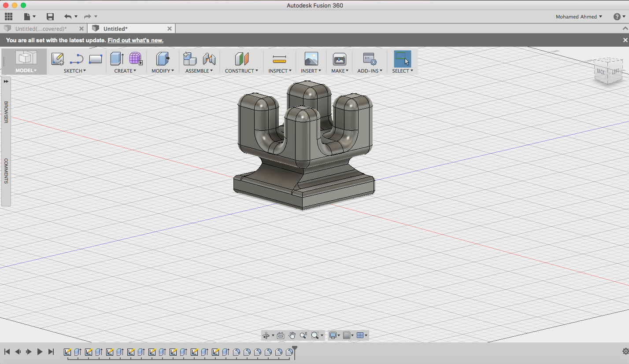The image size is (629, 364).
Task: Open the MAKE dropdown menu
Action: coord(340,70)
